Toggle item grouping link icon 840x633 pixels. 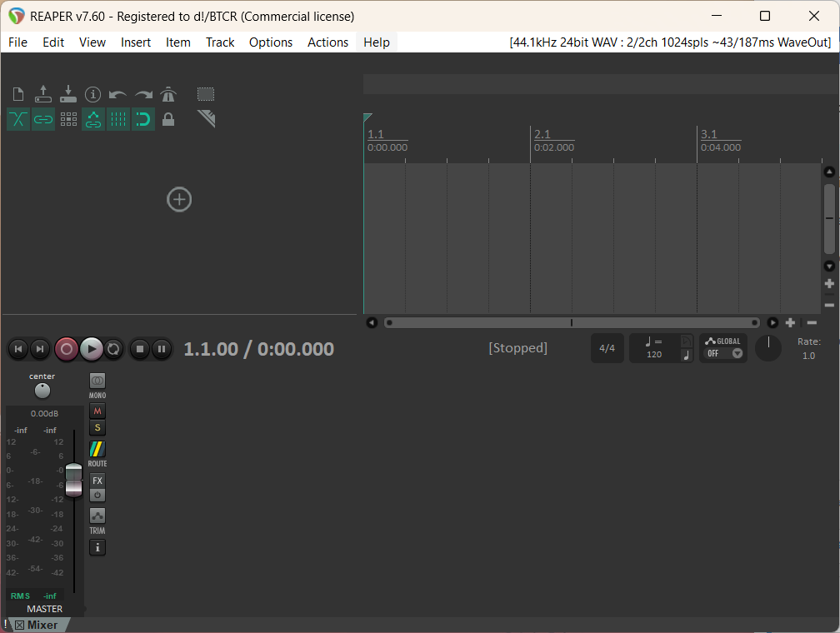(x=42, y=119)
